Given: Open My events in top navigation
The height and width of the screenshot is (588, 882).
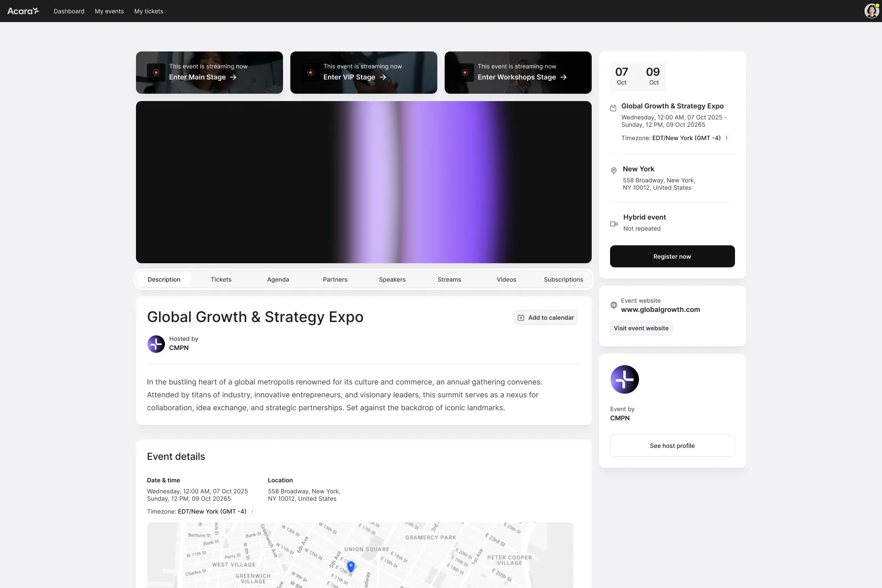Looking at the screenshot, I should tap(109, 11).
